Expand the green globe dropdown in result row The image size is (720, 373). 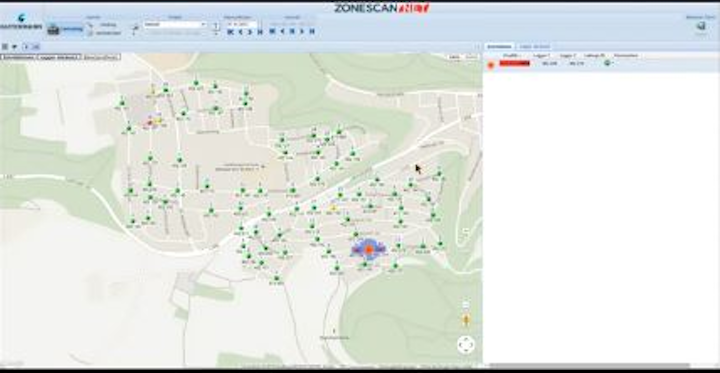[608, 63]
